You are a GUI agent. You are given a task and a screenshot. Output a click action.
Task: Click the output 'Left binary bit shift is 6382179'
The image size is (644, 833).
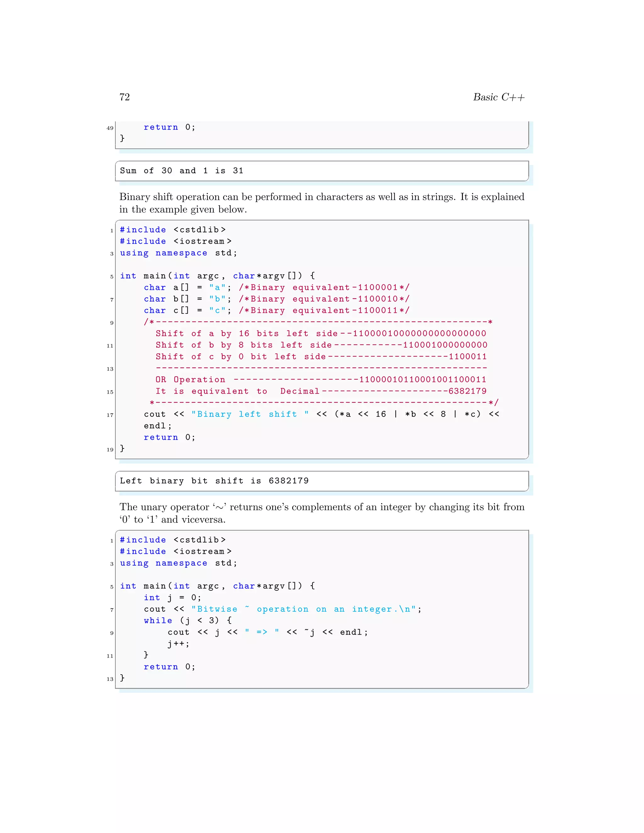tap(214, 481)
